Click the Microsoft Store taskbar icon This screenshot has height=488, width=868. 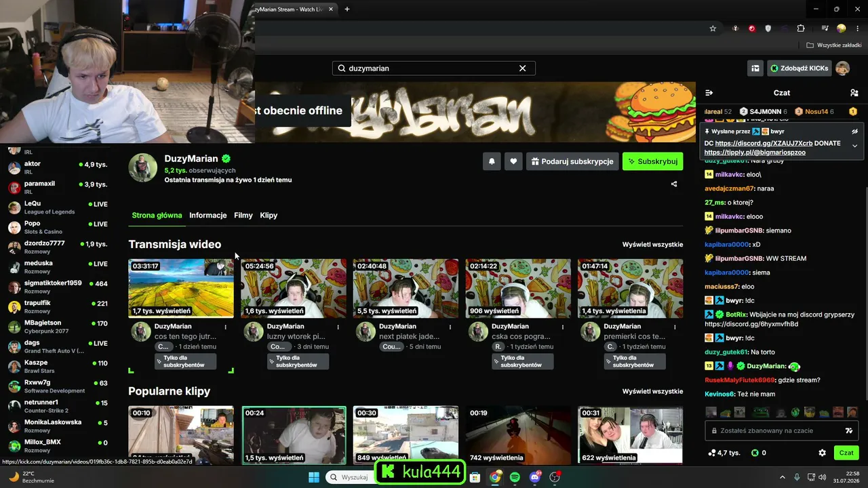pos(475,477)
